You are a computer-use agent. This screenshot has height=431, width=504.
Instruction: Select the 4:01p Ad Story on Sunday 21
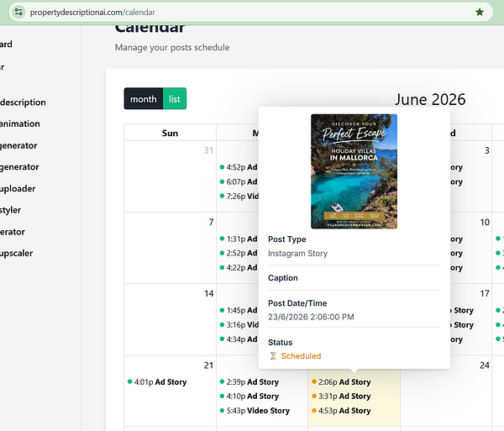(x=157, y=381)
